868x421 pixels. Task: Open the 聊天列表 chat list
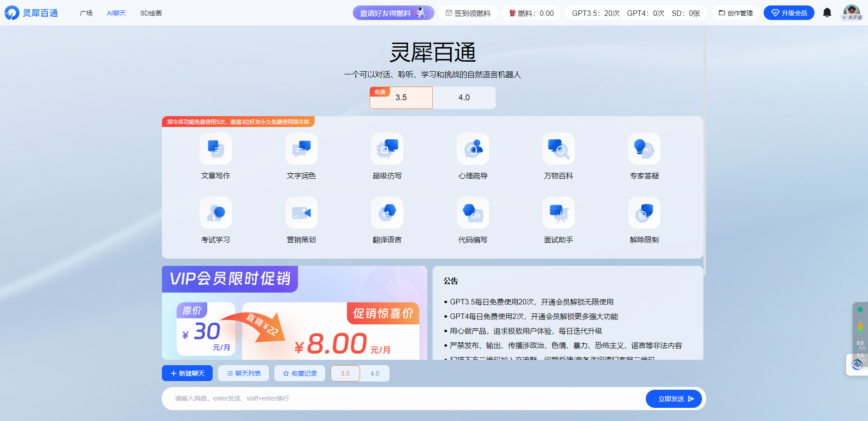pos(243,373)
